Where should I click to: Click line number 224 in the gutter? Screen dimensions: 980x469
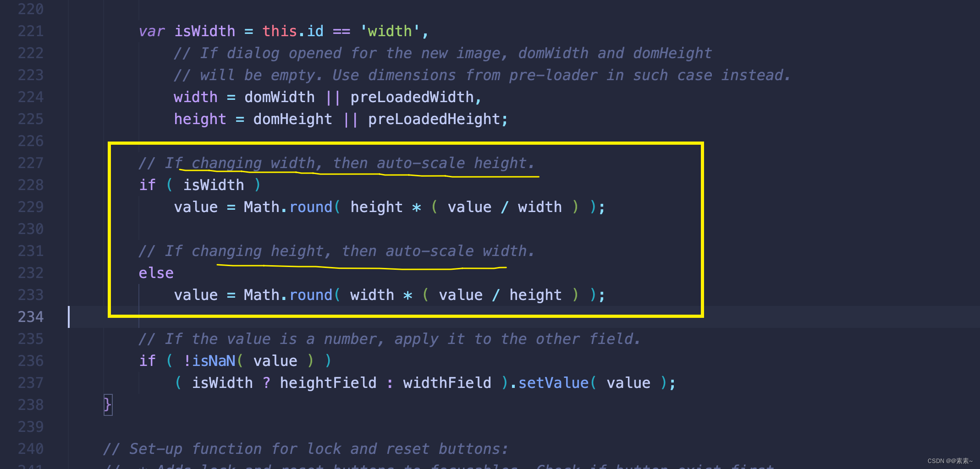click(31, 97)
